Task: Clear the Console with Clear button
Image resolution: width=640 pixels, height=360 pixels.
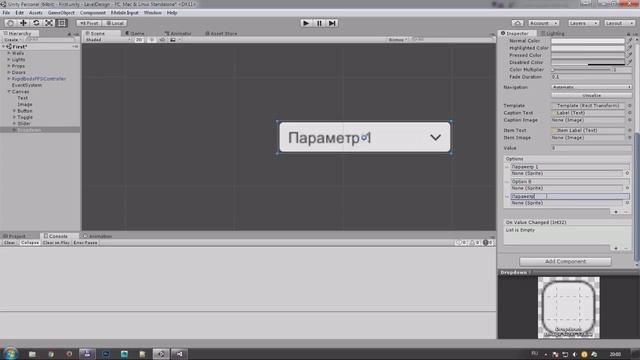Action: pyautogui.click(x=9, y=243)
